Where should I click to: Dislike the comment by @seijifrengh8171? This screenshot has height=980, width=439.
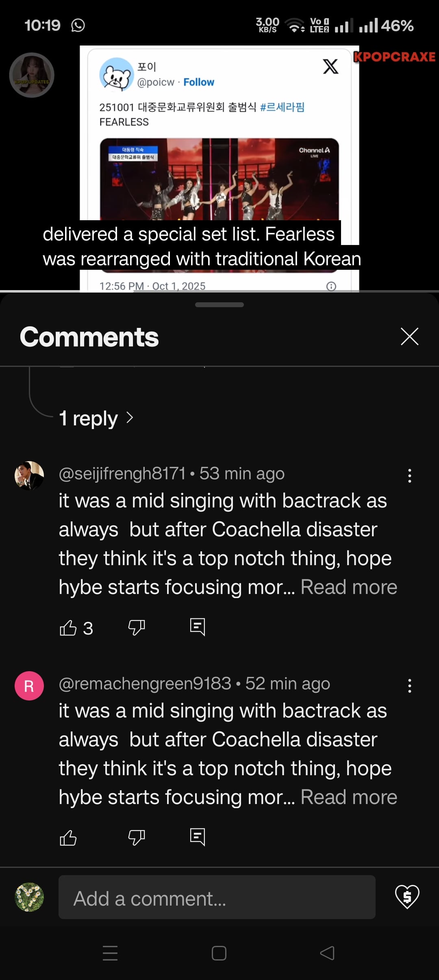[x=137, y=628]
